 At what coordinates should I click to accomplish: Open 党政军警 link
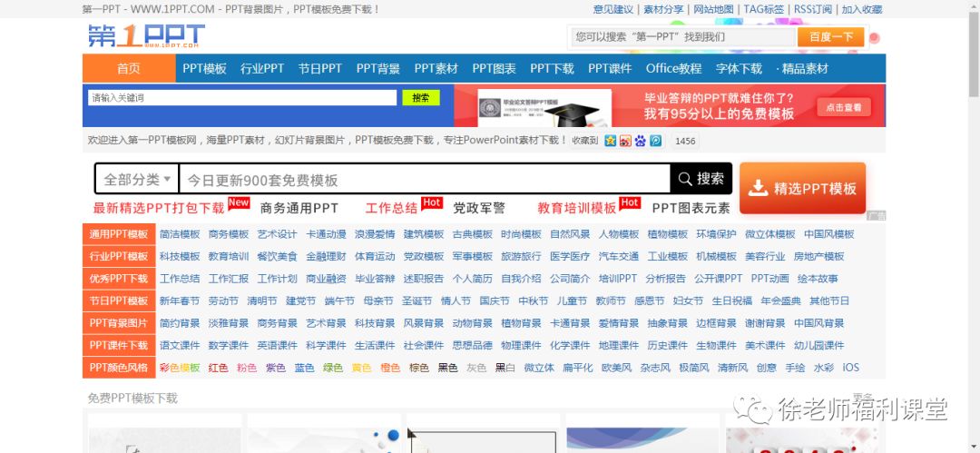479,208
